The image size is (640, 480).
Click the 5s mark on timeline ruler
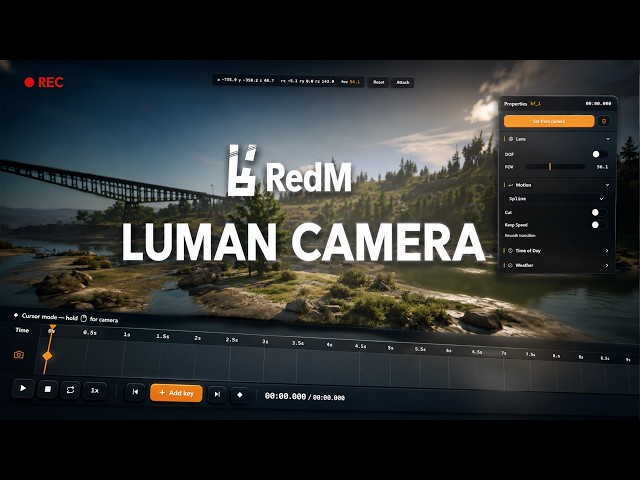[x=390, y=348]
